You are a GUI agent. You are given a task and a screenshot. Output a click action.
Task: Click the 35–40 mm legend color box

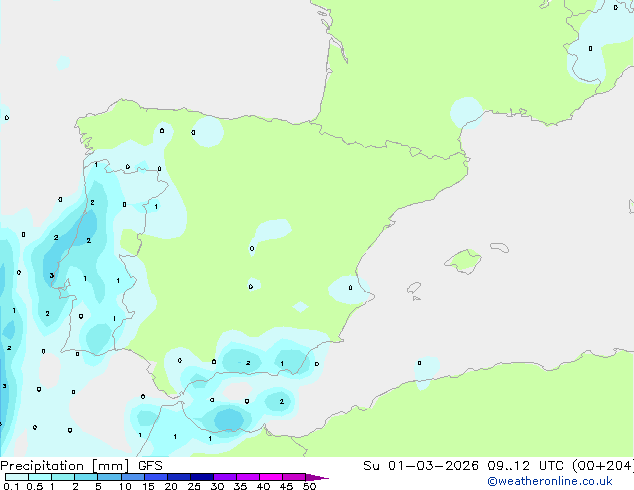tap(247, 477)
